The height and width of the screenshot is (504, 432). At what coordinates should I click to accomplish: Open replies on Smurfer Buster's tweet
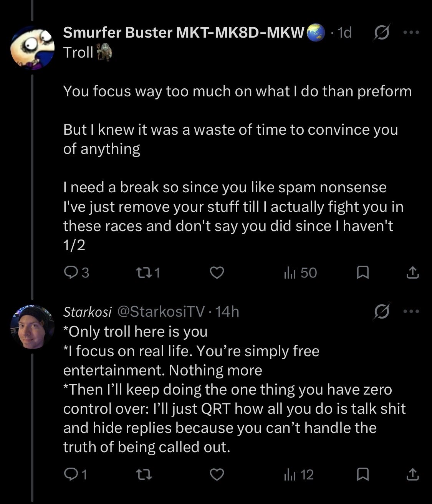point(71,273)
